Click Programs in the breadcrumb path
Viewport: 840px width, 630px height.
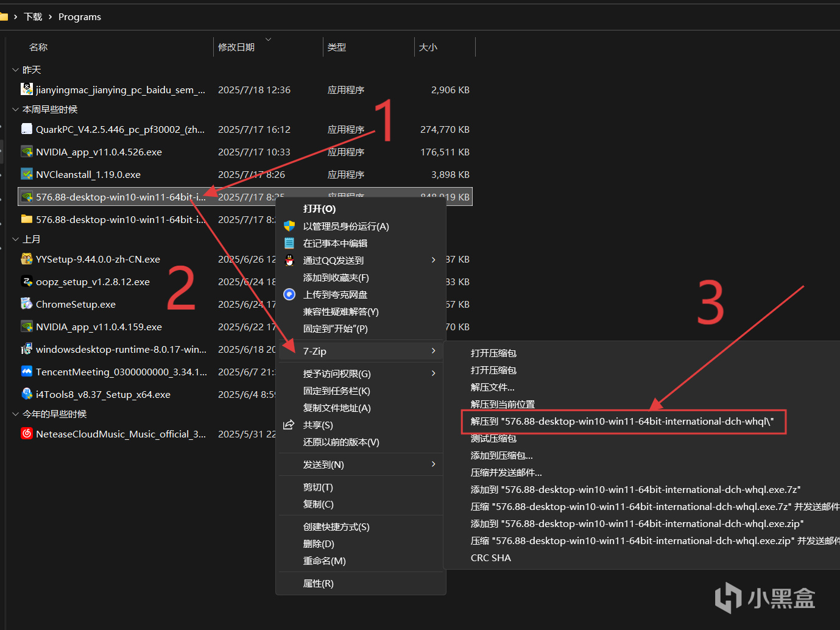80,17
